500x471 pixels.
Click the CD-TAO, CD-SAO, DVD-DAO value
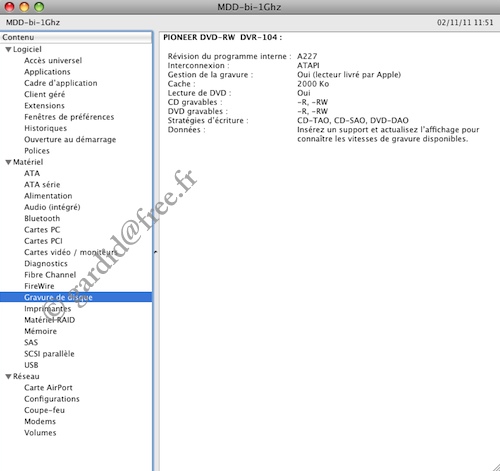pos(353,120)
